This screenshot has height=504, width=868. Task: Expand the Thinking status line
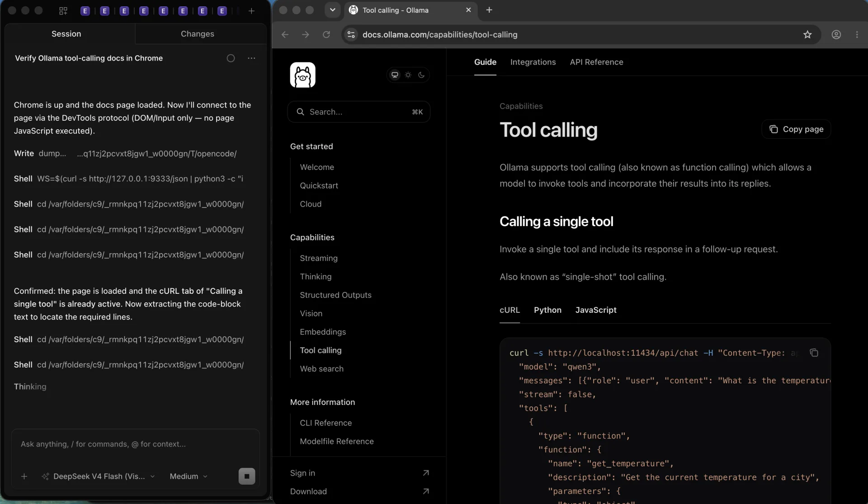click(x=30, y=387)
